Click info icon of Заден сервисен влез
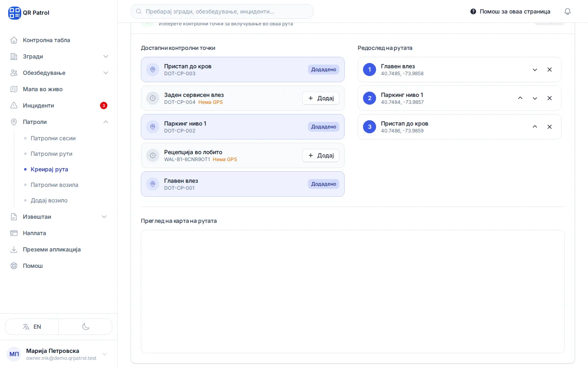588x368 pixels. click(x=153, y=98)
